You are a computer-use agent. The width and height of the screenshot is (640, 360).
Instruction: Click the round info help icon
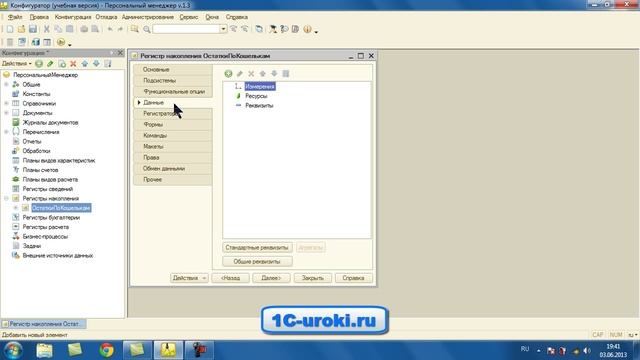307,29
